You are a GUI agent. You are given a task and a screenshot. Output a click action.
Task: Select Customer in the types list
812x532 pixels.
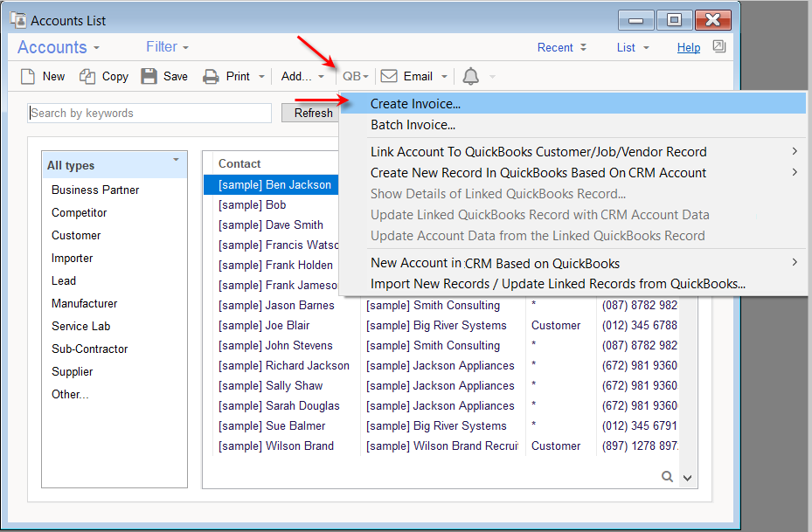76,235
